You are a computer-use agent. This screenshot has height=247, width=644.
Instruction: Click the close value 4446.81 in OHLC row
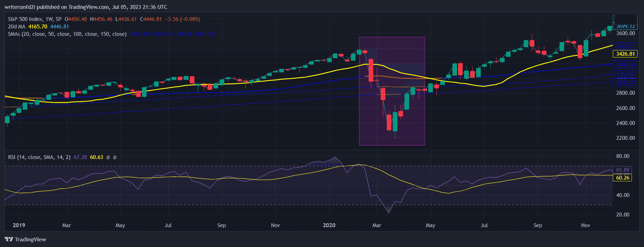coord(153,19)
